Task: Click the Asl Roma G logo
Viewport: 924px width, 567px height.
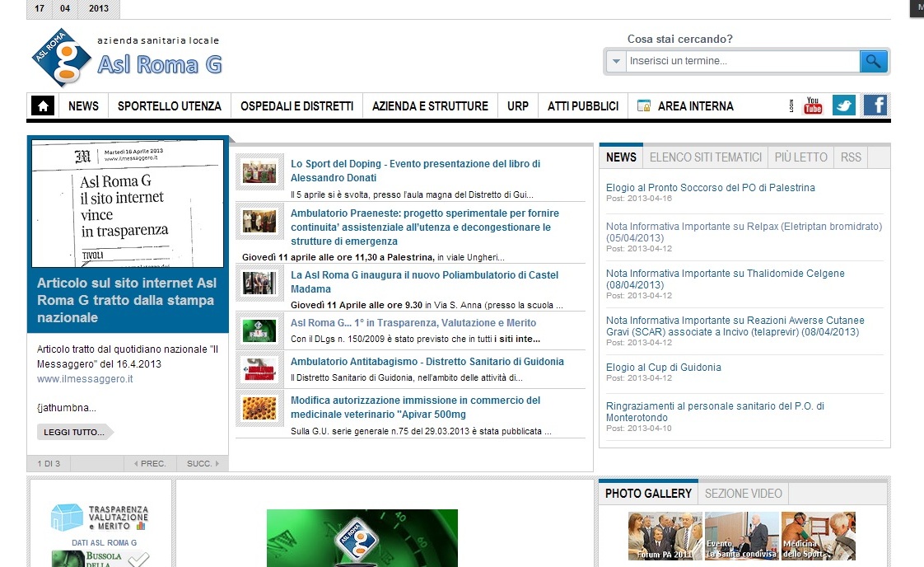Action: [62, 58]
